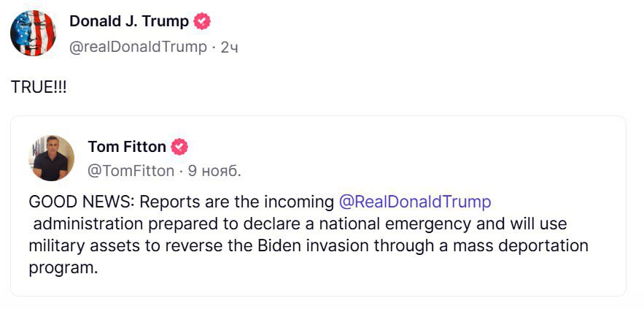
Task: Open the Donald J. Trump display name
Action: pyautogui.click(x=128, y=21)
